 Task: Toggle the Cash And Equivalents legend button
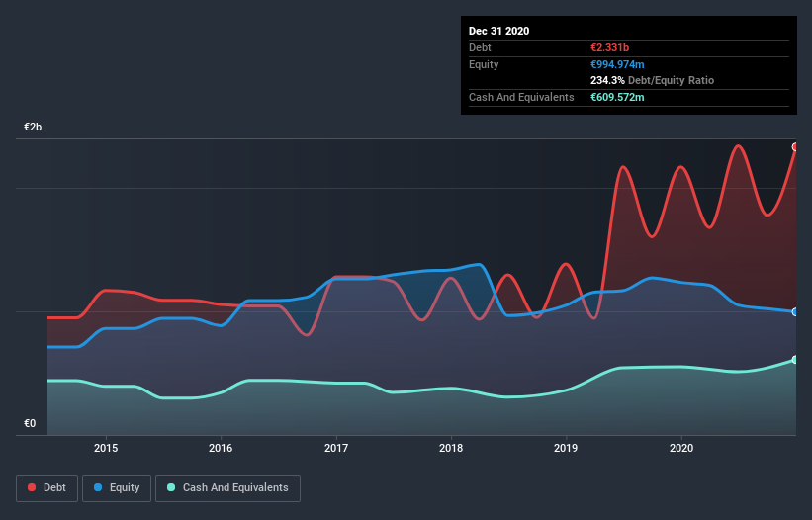[x=227, y=488]
